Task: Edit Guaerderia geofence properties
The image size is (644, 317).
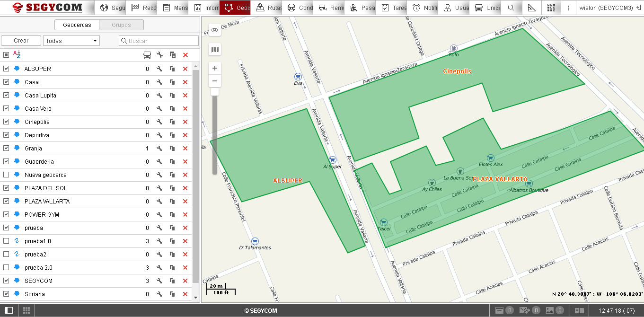Action: click(159, 161)
